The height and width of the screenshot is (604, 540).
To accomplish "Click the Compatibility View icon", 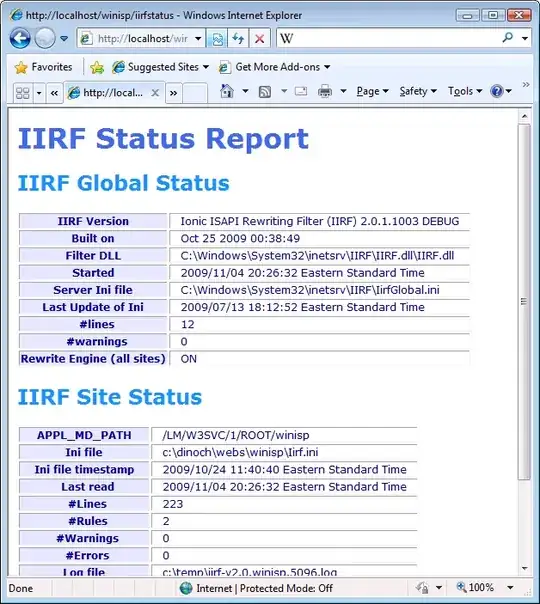I will pos(217,39).
